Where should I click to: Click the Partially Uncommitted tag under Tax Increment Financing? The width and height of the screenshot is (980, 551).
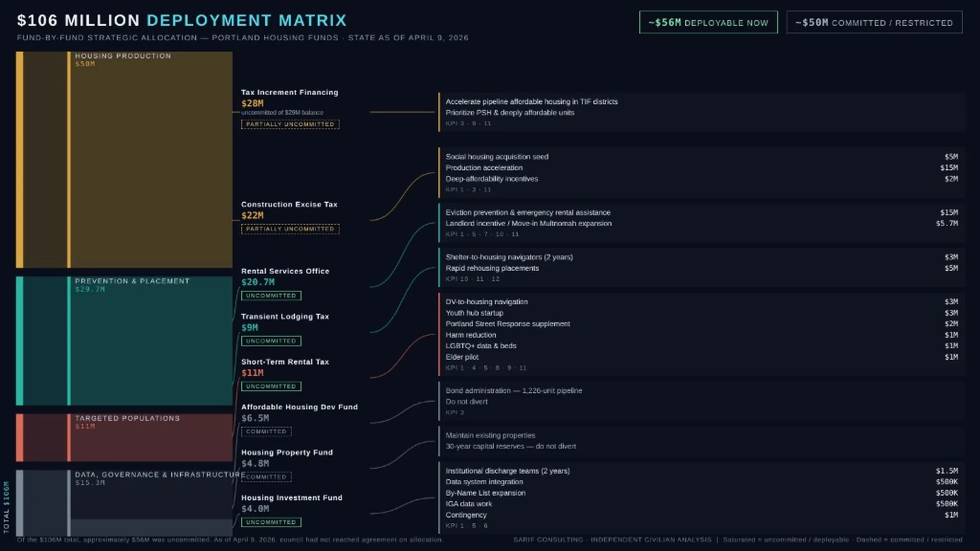pos(290,124)
